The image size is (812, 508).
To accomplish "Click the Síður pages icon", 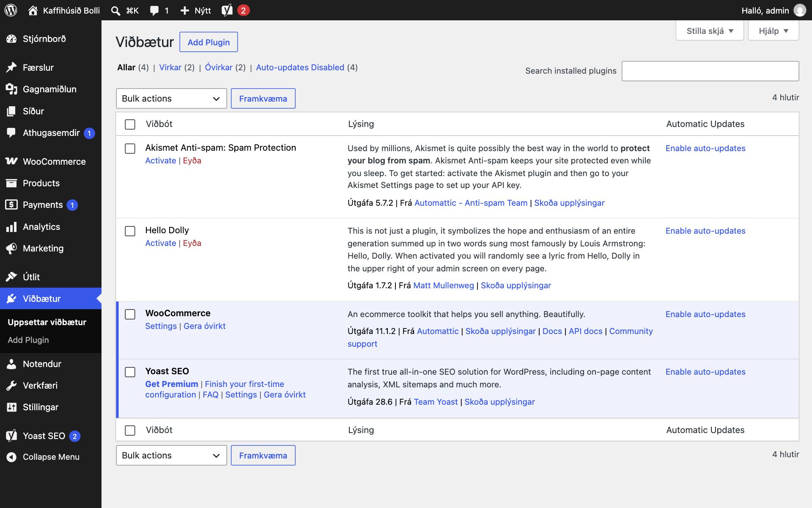I will (11, 111).
